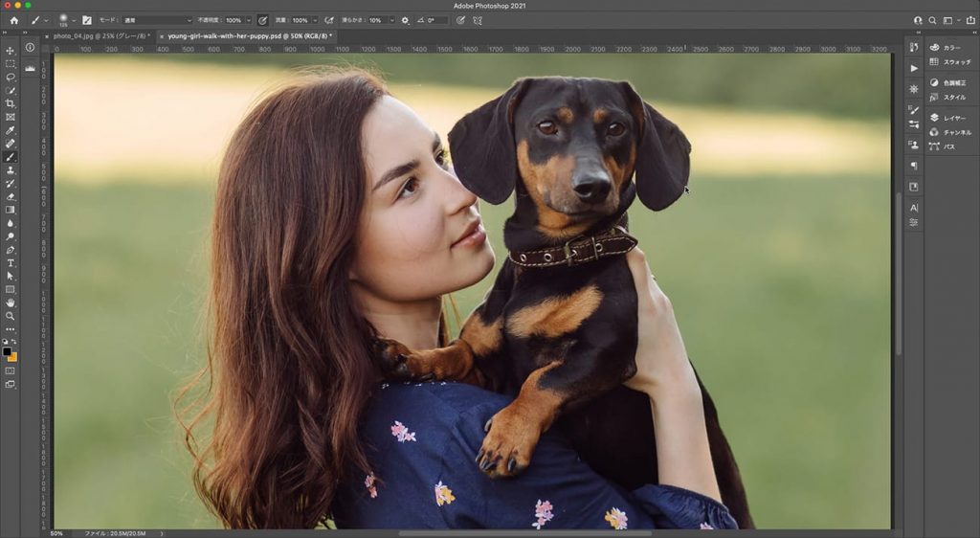Open the blend mode (モード) dropdown
Viewport: 980px width, 538px height.
157,20
